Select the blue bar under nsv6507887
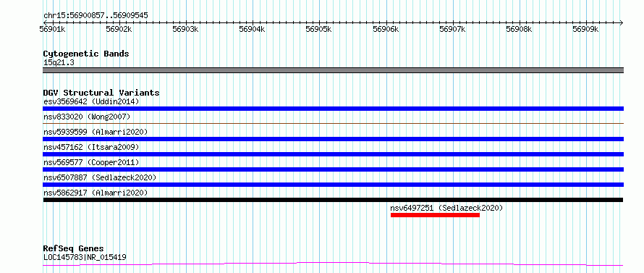 [x=333, y=185]
